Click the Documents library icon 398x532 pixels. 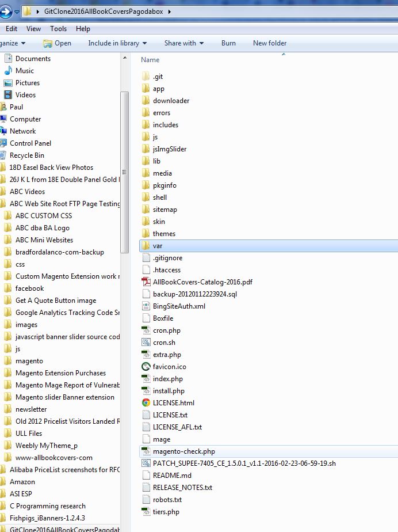pyautogui.click(x=8, y=58)
